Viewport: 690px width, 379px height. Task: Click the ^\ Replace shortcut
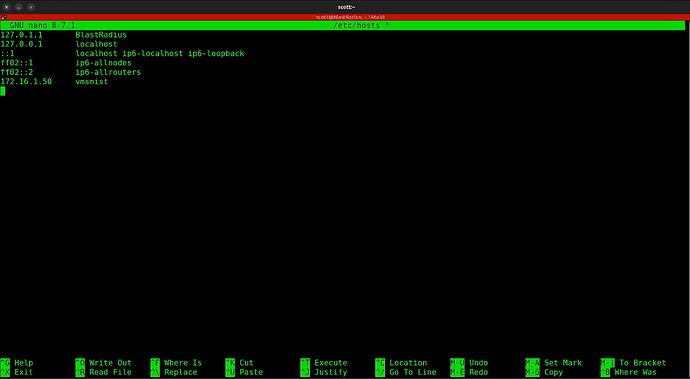click(174, 372)
